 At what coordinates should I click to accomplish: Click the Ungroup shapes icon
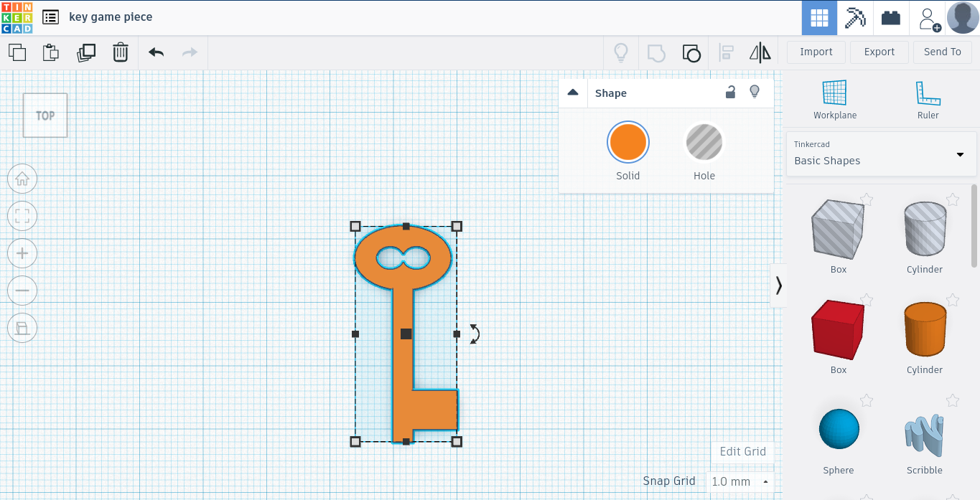point(691,53)
